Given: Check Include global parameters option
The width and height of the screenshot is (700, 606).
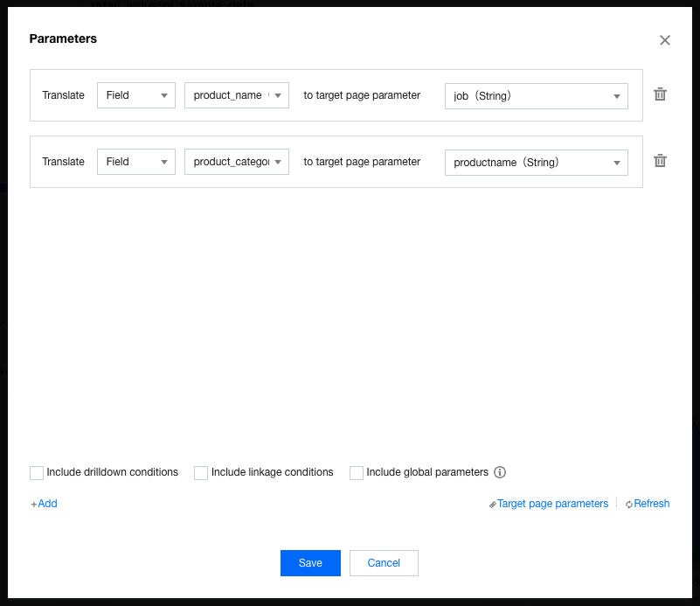Looking at the screenshot, I should click(x=357, y=473).
